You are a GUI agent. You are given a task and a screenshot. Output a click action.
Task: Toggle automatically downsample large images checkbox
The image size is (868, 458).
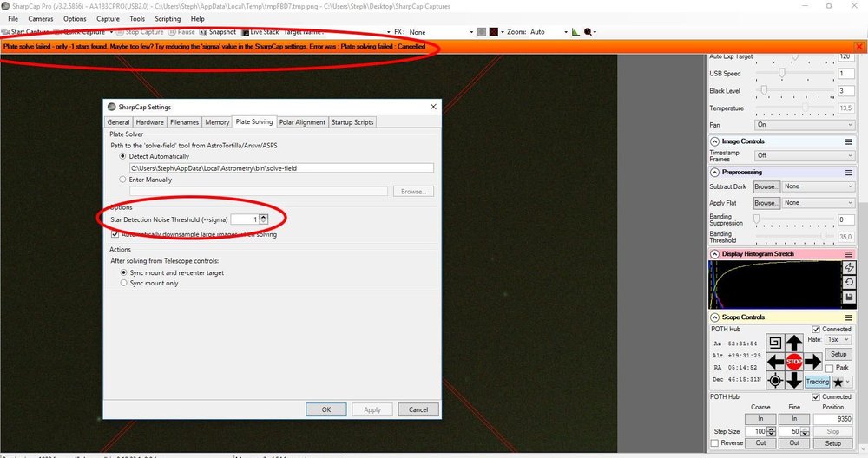pyautogui.click(x=115, y=234)
